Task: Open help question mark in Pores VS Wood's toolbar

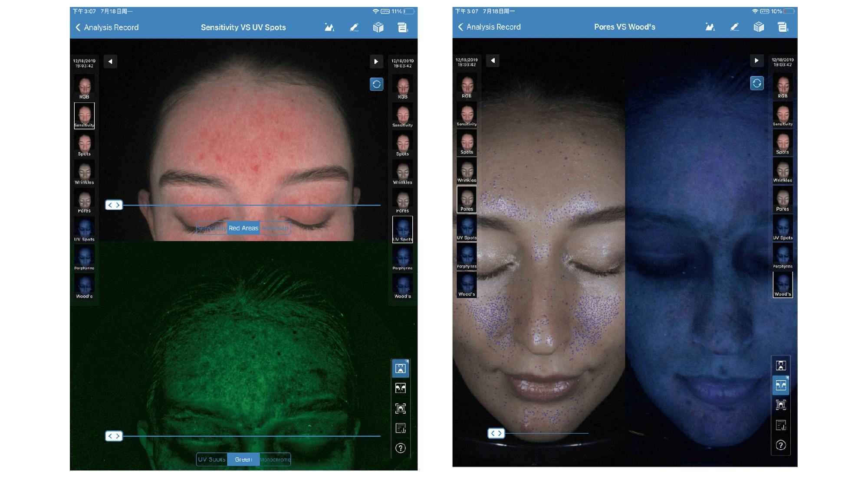Action: (781, 445)
